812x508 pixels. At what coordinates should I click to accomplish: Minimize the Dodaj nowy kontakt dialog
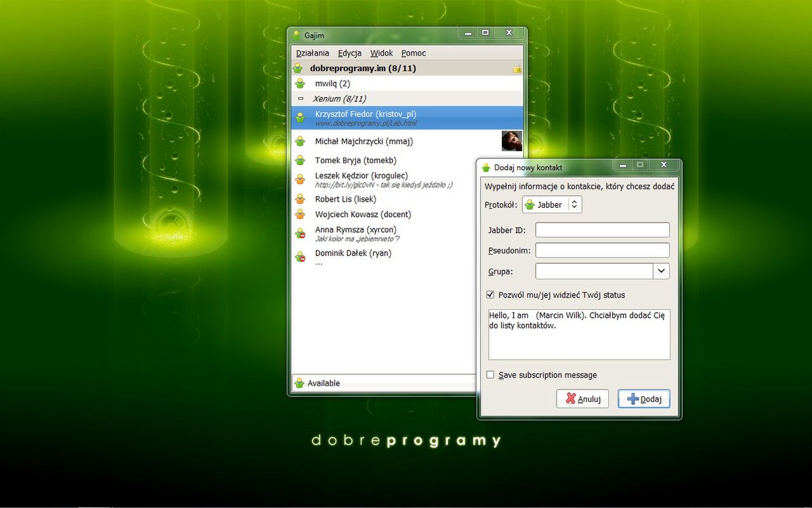point(623,165)
